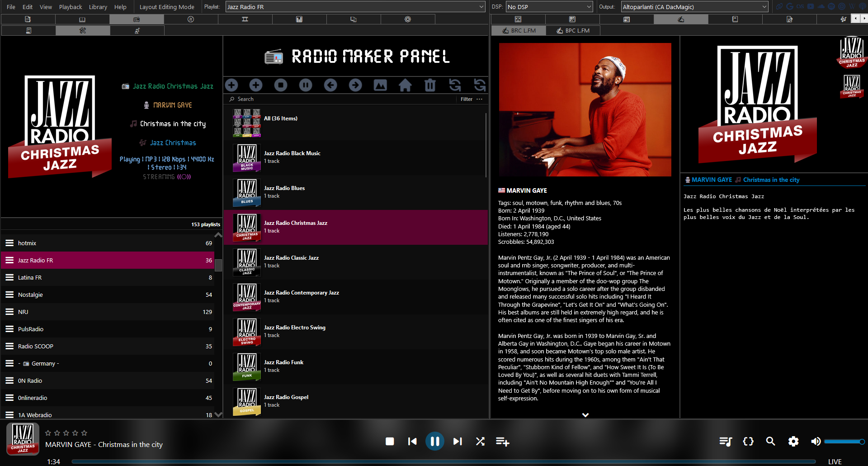This screenshot has height=466, width=868.
Task: Open the radio icon tab in left top bar
Action: pos(137,19)
